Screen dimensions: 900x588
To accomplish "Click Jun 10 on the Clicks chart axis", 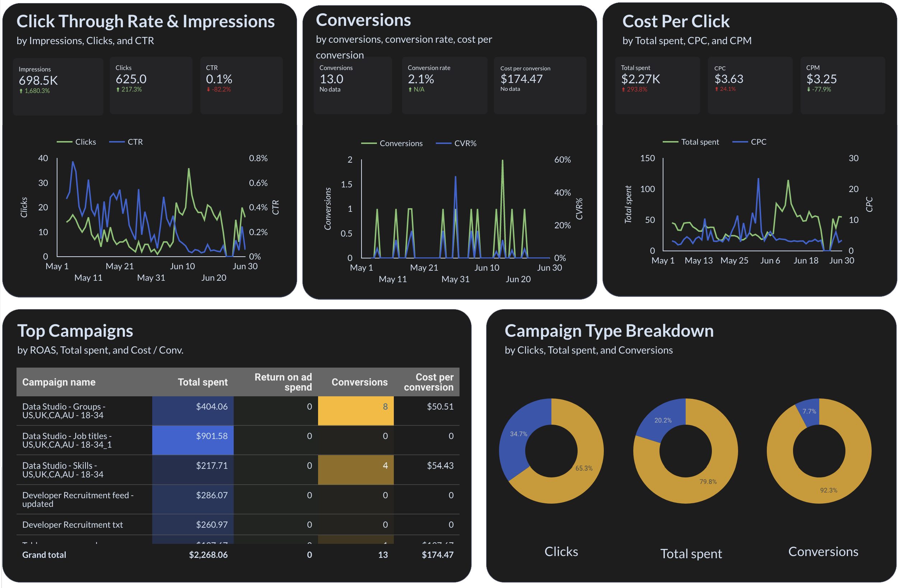I will (182, 266).
